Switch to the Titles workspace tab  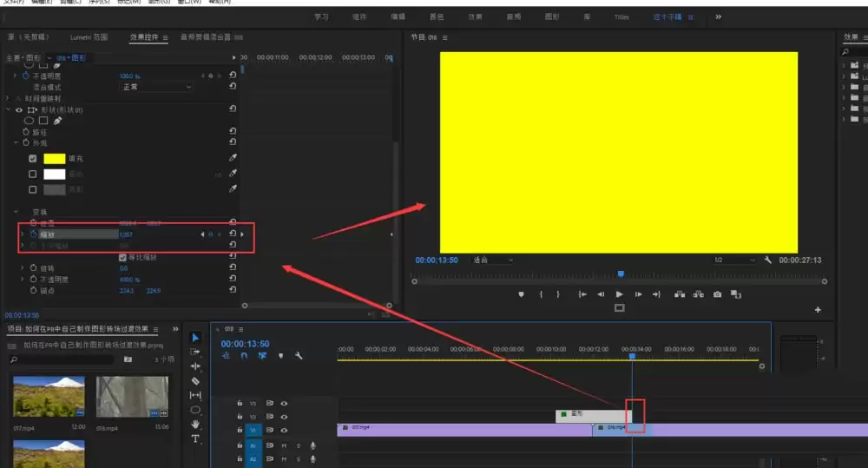click(x=621, y=17)
